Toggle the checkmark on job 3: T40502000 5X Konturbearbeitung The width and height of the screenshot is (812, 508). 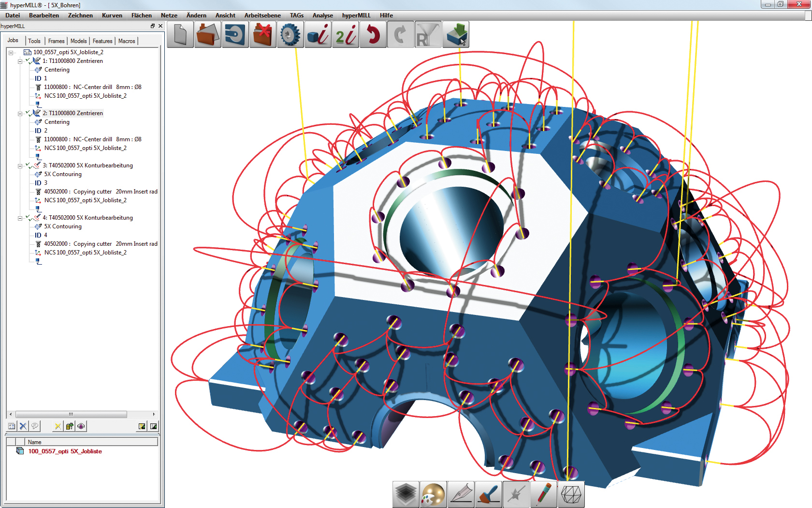point(27,165)
